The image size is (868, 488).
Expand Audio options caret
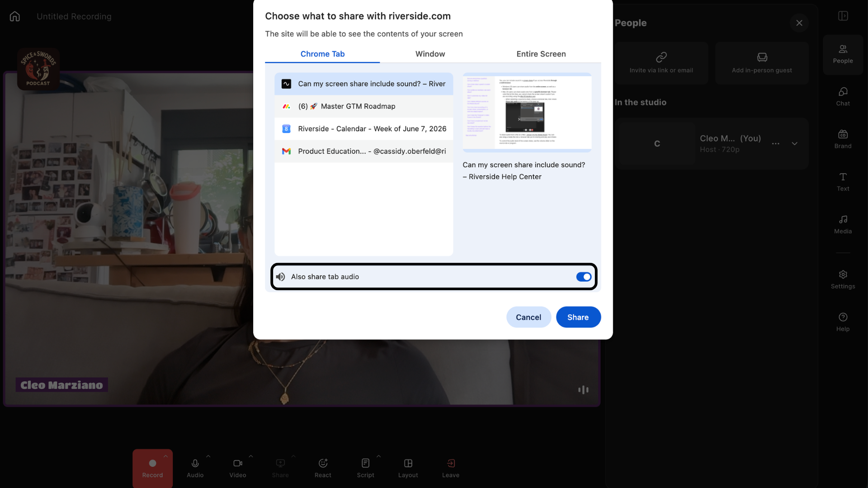[x=208, y=456]
